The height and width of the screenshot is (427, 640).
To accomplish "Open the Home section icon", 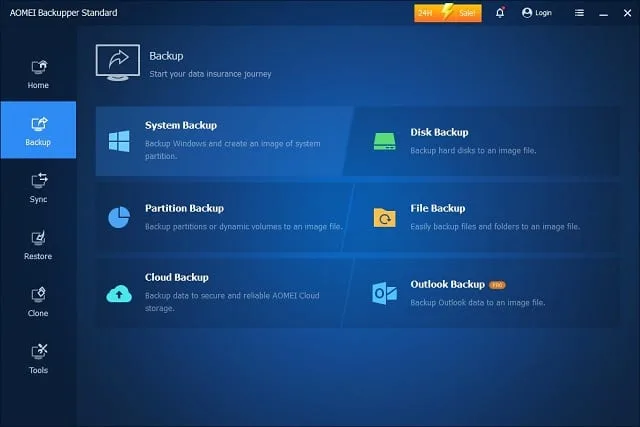I will (39, 67).
